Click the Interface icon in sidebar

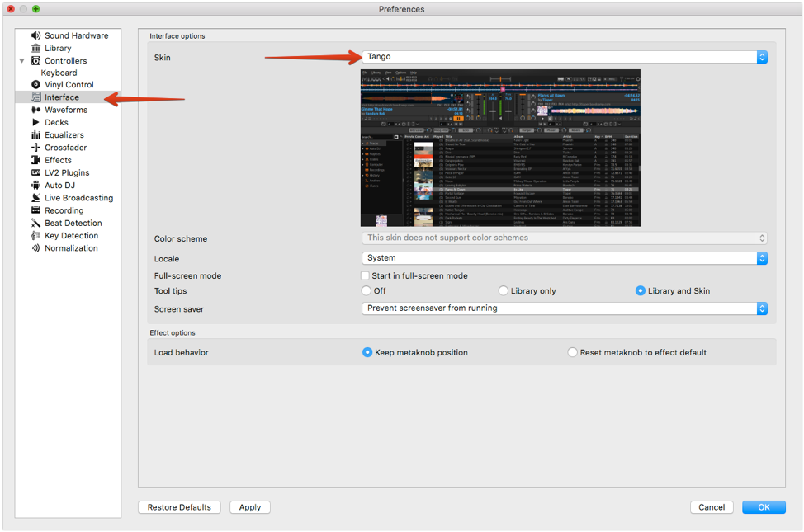[x=35, y=97]
